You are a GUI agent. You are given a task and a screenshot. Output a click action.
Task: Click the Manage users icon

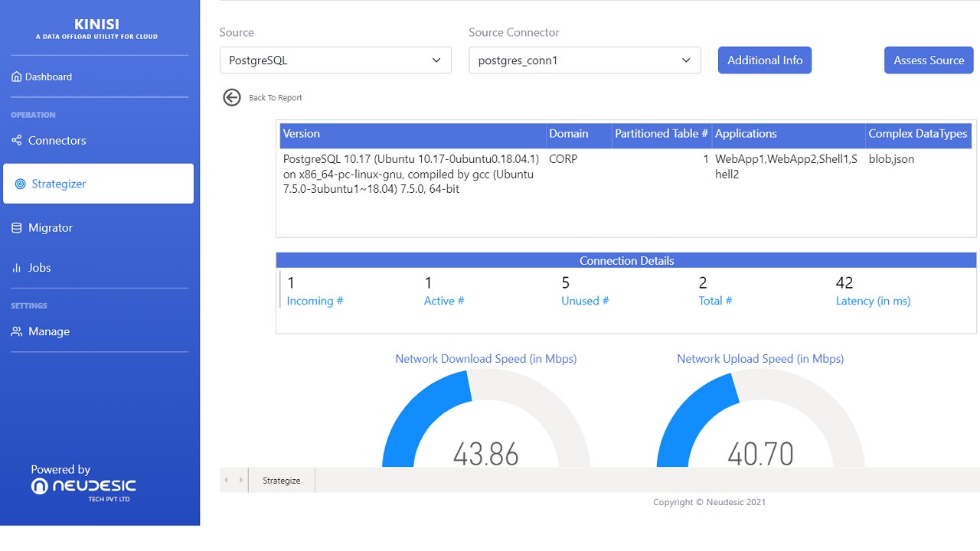(17, 331)
